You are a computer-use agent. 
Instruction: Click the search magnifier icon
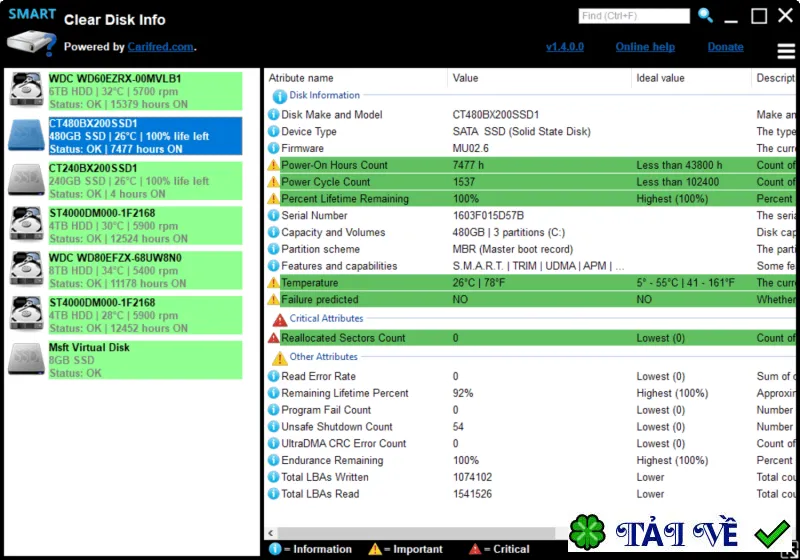coord(705,15)
